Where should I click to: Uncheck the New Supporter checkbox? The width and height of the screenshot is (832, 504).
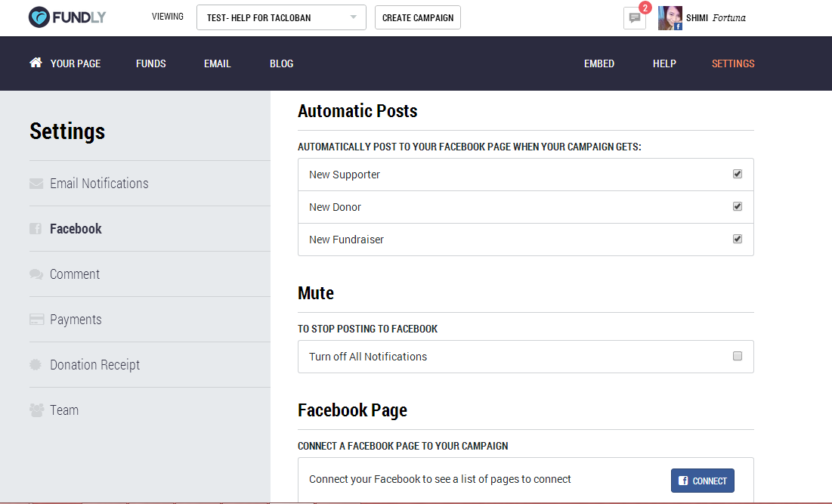[738, 174]
